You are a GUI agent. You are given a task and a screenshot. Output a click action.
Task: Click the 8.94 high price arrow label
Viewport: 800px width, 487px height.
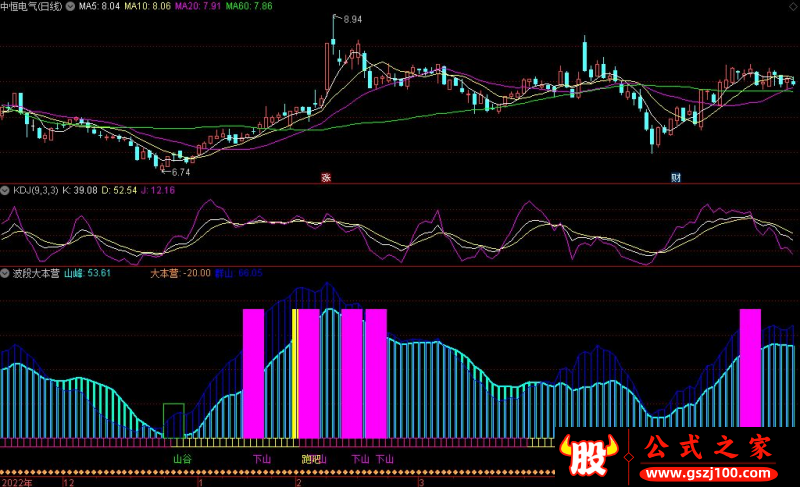(x=351, y=20)
